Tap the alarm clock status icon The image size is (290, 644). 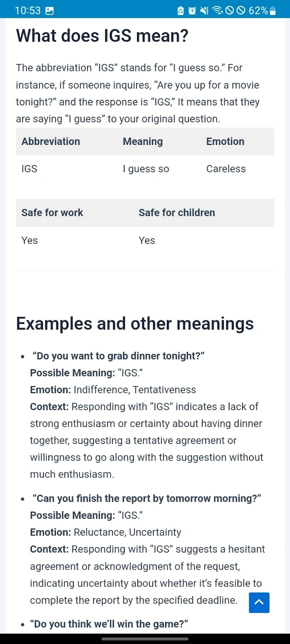tap(192, 11)
